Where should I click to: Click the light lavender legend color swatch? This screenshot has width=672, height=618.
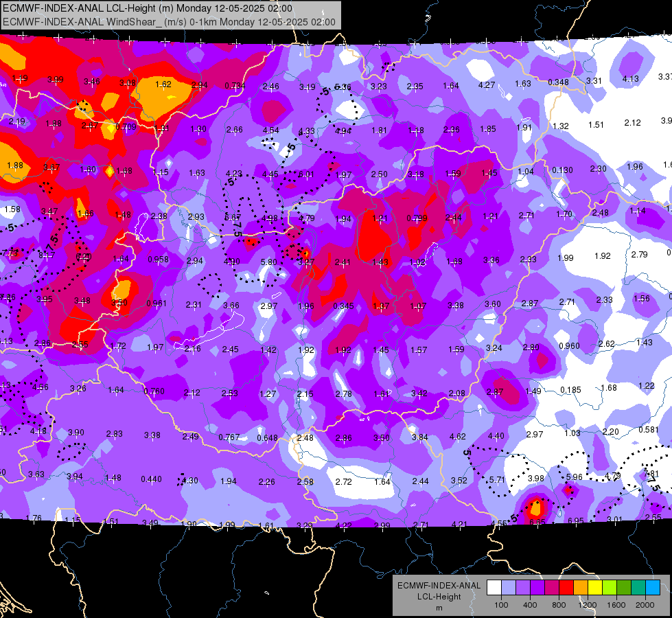[x=509, y=588]
